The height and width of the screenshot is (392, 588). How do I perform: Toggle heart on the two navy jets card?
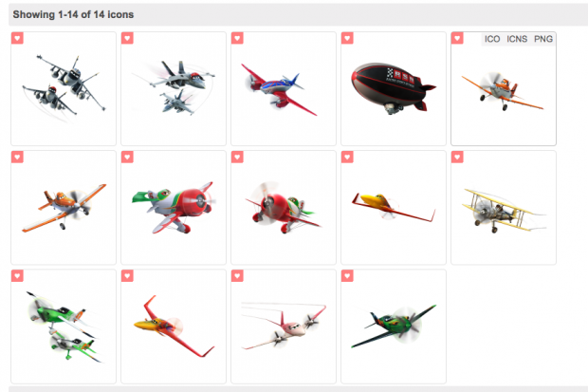[17, 38]
